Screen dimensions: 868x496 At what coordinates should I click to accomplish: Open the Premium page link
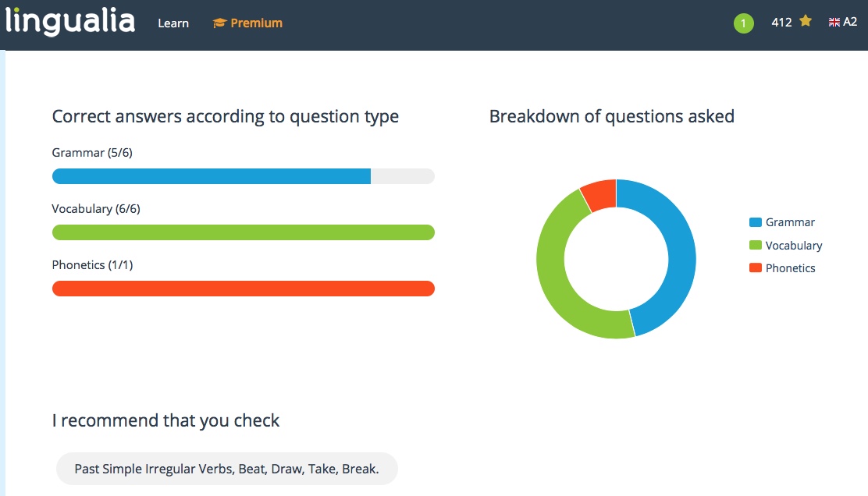(256, 23)
